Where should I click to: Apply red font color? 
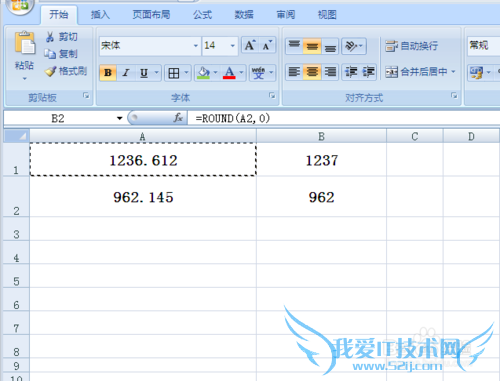(229, 73)
